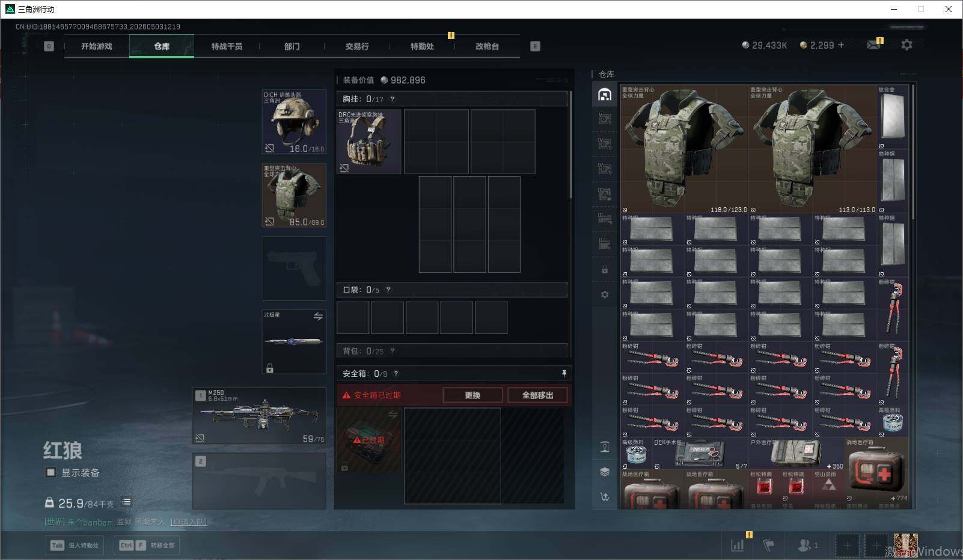Open the friends list icon
This screenshot has height=560, width=963.
tap(807, 545)
